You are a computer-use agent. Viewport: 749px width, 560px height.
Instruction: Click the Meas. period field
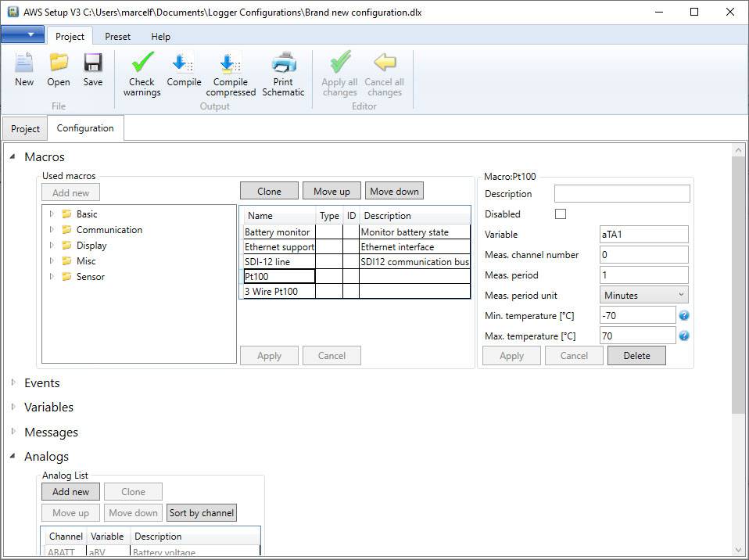pos(644,275)
